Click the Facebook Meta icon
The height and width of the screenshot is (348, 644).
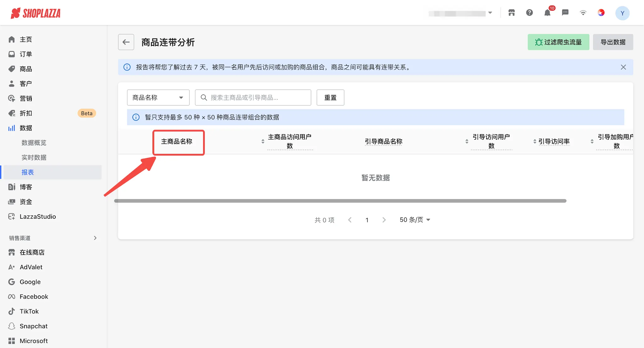click(12, 297)
